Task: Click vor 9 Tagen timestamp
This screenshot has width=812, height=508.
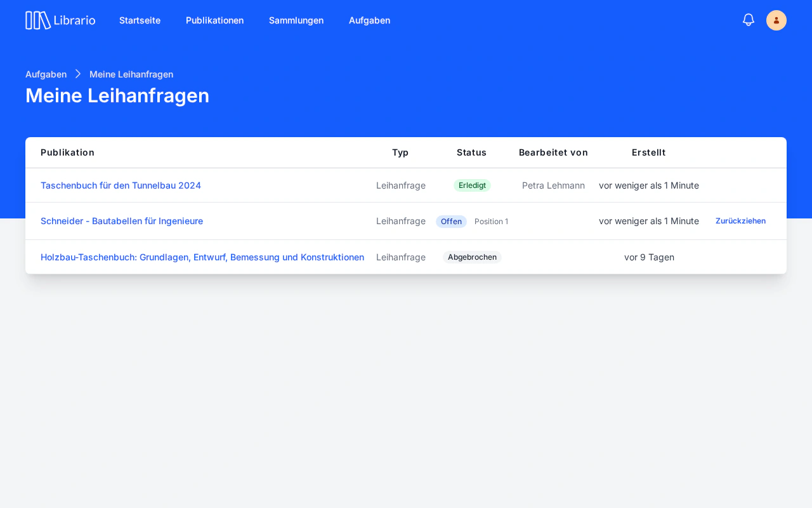Action: pyautogui.click(x=649, y=257)
